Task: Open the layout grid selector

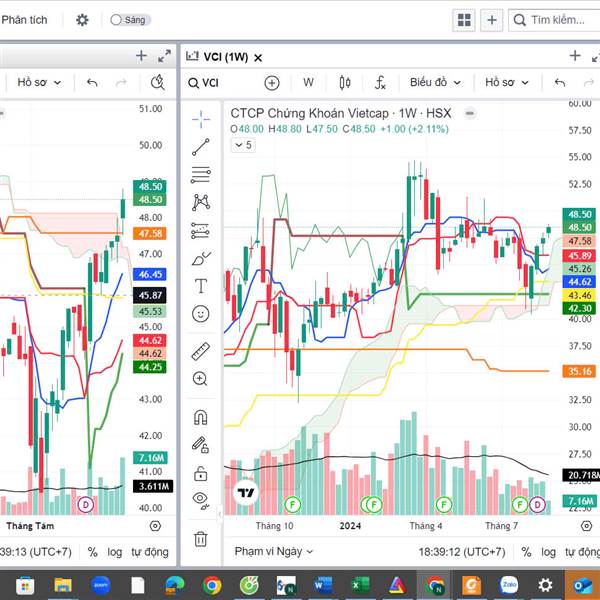Action: click(x=464, y=20)
